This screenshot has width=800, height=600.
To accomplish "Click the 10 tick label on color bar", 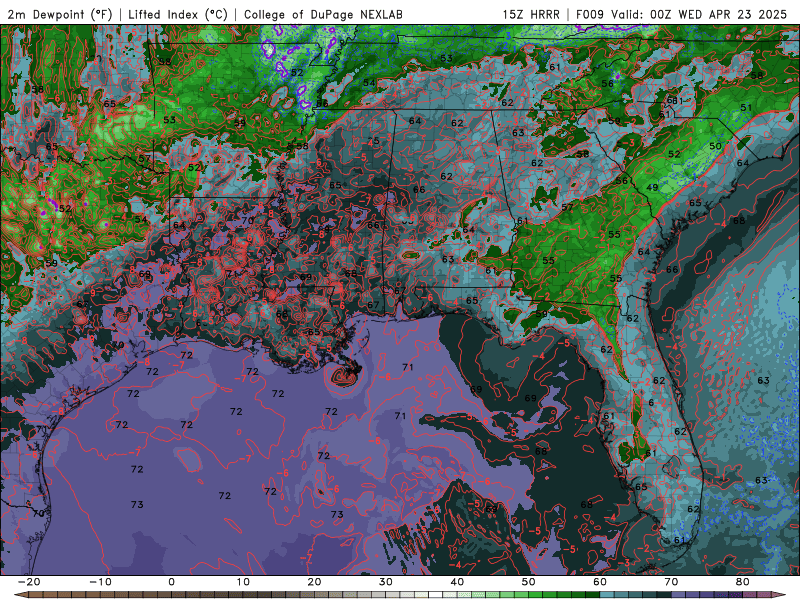I will click(x=243, y=582).
